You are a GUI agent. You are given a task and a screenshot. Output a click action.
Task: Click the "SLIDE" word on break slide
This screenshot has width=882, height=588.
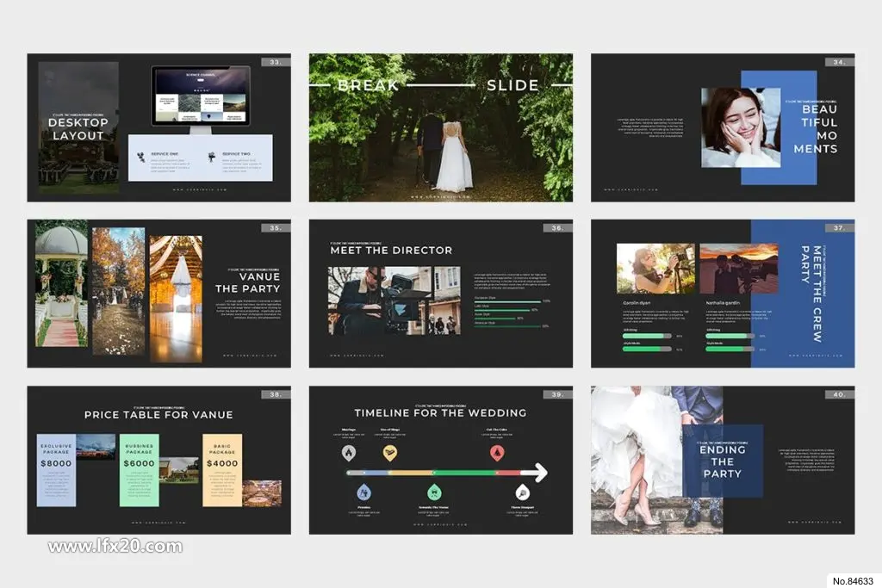click(512, 85)
